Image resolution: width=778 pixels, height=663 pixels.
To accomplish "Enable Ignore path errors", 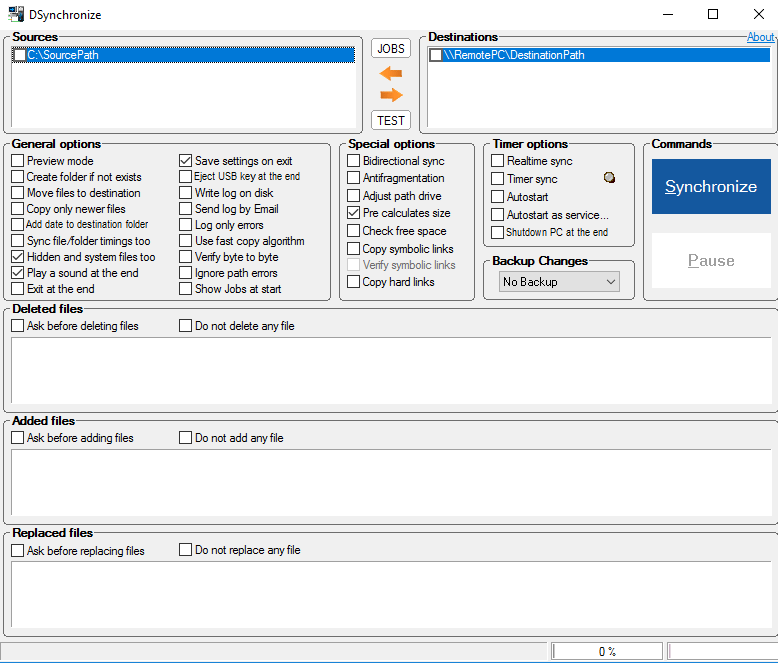I will tap(185, 272).
